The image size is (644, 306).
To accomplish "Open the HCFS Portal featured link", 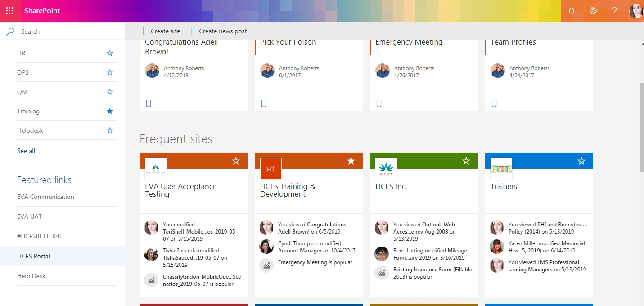I will pyautogui.click(x=33, y=256).
